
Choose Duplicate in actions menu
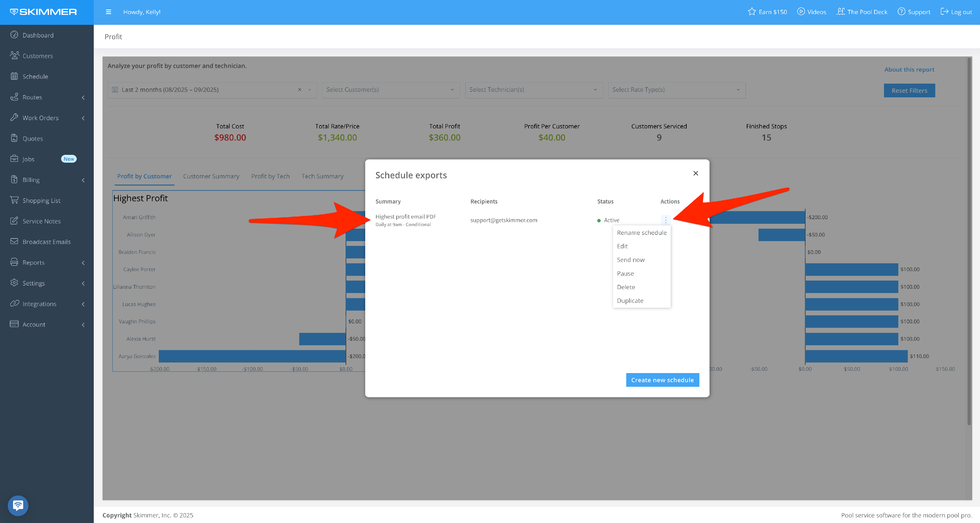coord(630,301)
